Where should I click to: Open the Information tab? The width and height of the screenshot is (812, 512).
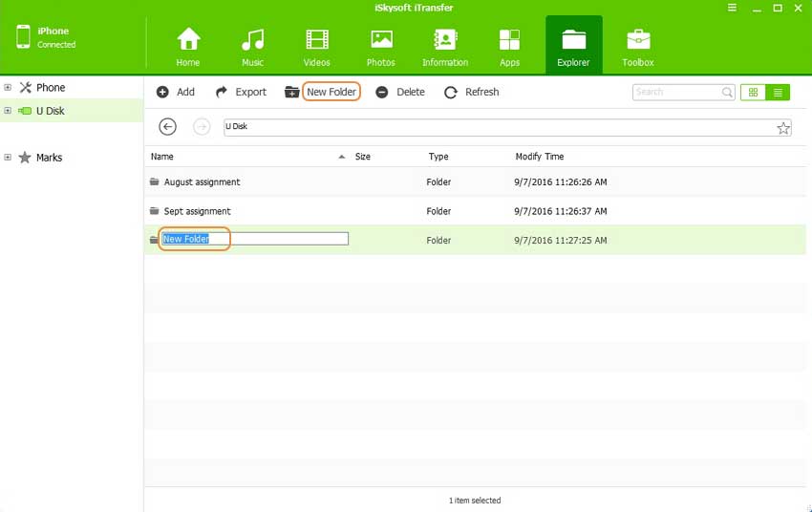pos(445,46)
